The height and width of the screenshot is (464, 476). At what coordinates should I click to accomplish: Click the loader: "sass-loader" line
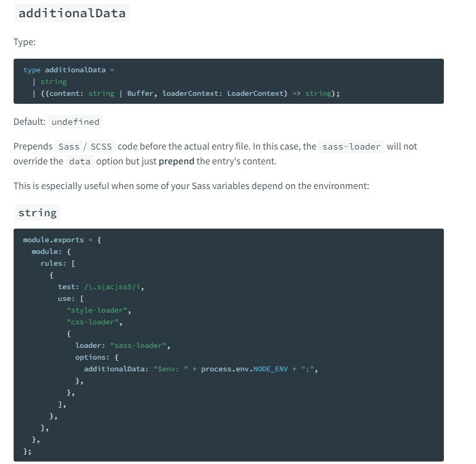pos(122,345)
